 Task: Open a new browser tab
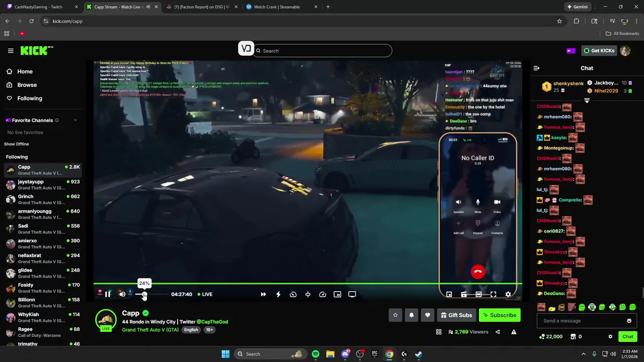328,7
